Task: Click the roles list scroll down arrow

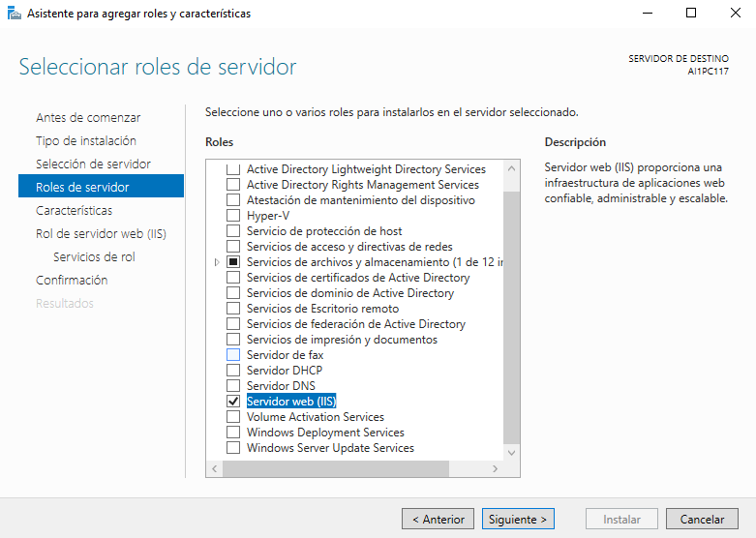Action: point(511,453)
